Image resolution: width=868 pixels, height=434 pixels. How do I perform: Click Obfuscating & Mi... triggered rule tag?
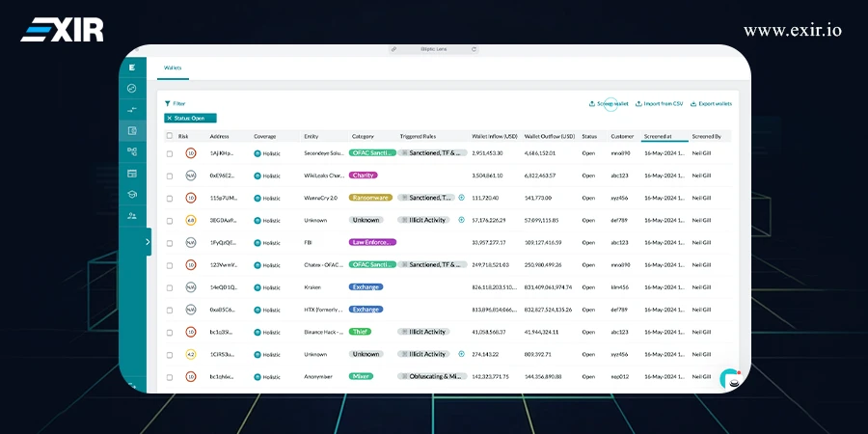[432, 376]
